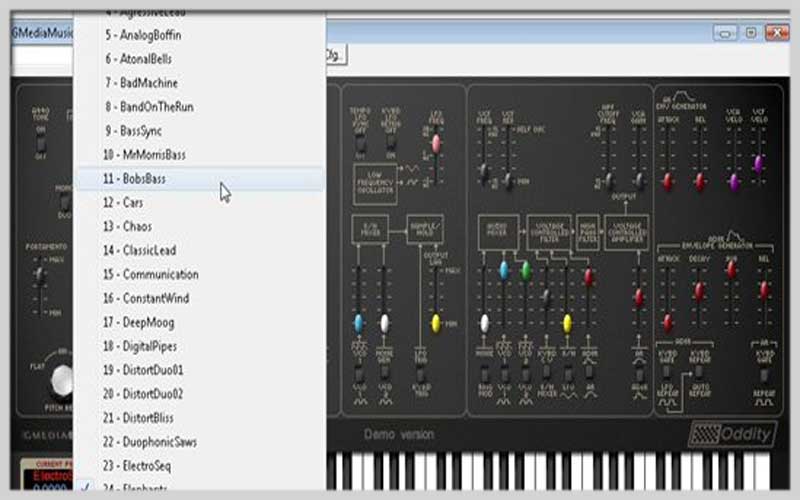Toggle KYBD Repeat / Auto Repeat switch
Image resolution: width=800 pixels, height=500 pixels.
pyautogui.click(x=699, y=373)
